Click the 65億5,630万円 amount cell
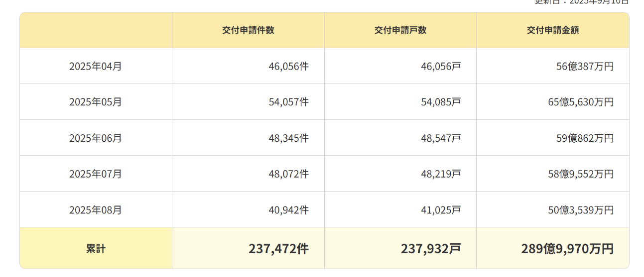 coord(581,102)
